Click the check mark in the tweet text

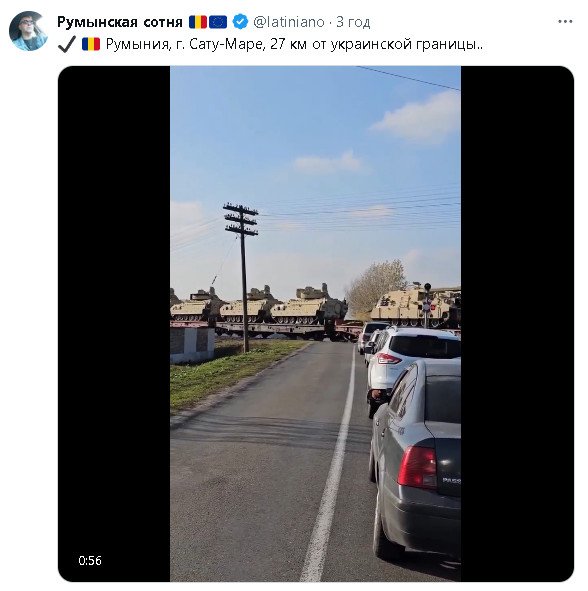point(67,44)
